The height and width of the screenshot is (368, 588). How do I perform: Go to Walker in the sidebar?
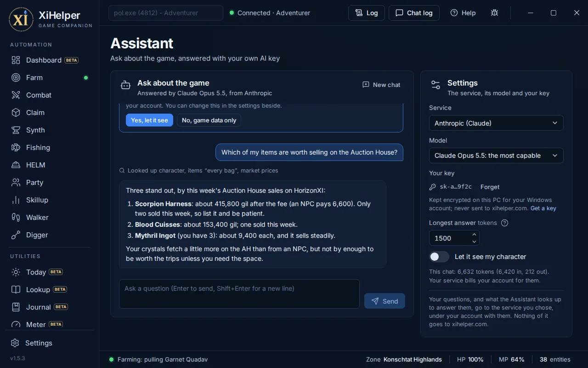coord(49,218)
